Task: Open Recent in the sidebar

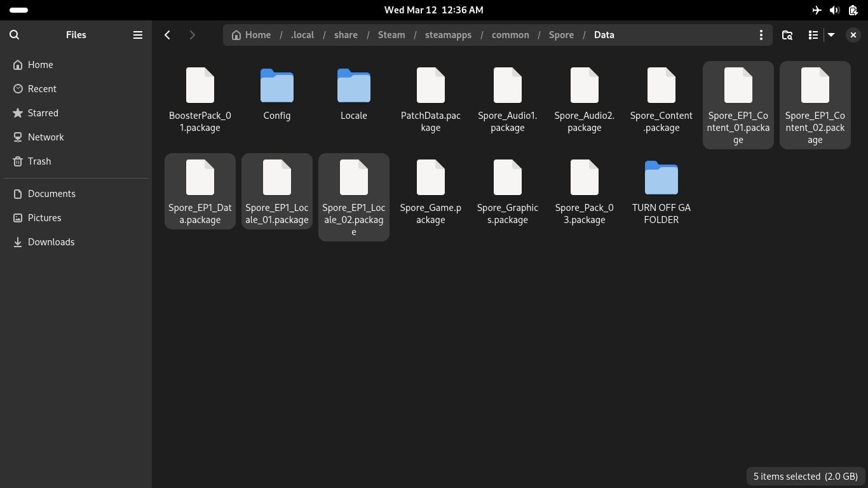Action: (76, 89)
